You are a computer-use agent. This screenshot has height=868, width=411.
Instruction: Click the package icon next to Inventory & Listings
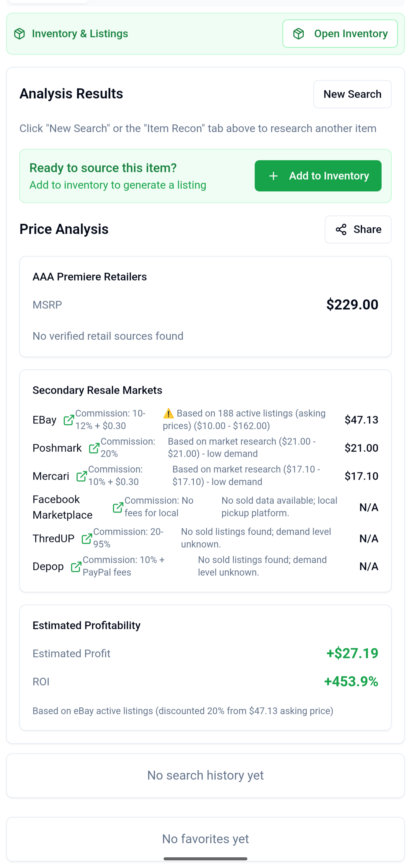coord(20,33)
